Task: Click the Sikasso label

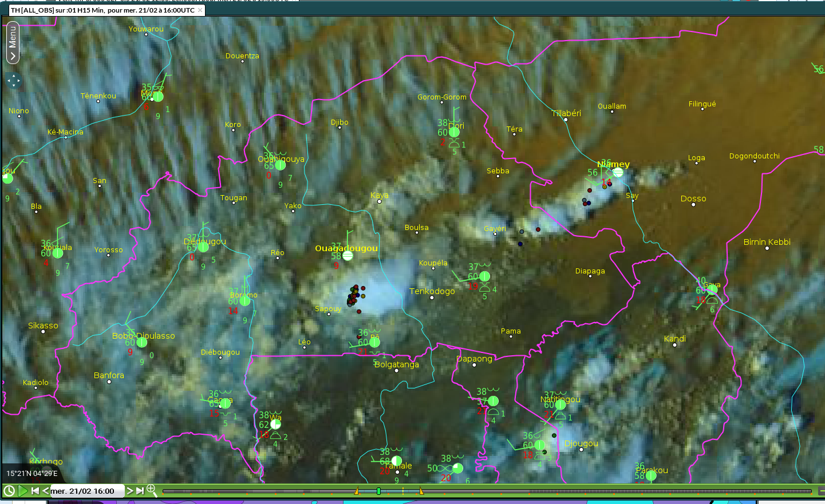Action: [x=43, y=326]
